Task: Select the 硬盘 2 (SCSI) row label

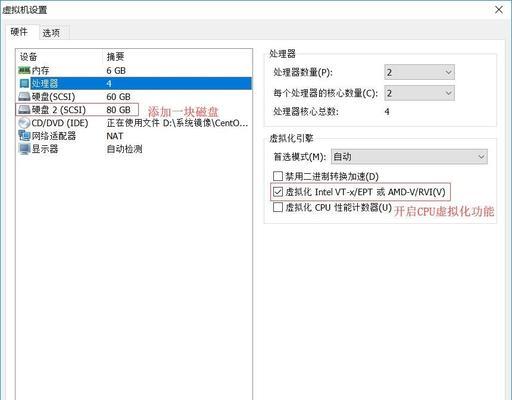Action: click(59, 110)
